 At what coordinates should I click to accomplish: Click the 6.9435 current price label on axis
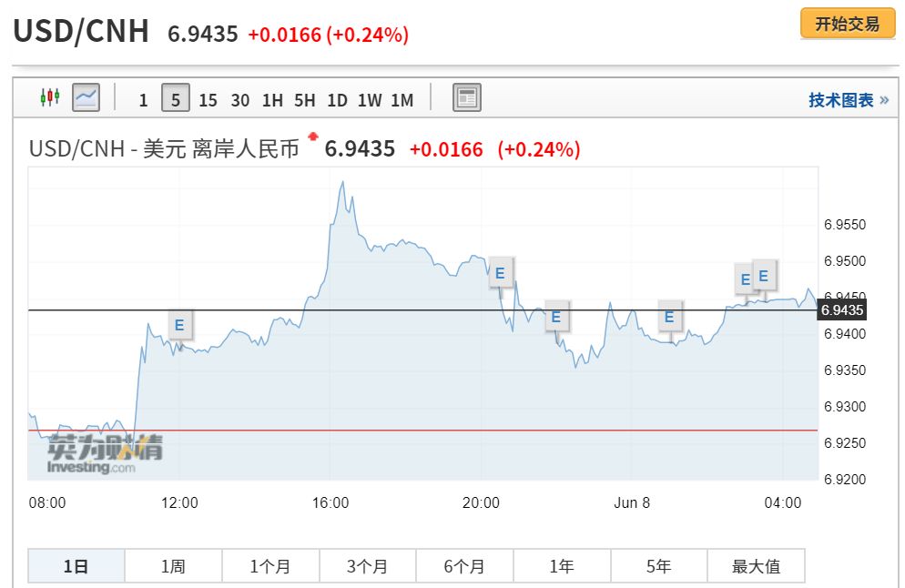842,310
